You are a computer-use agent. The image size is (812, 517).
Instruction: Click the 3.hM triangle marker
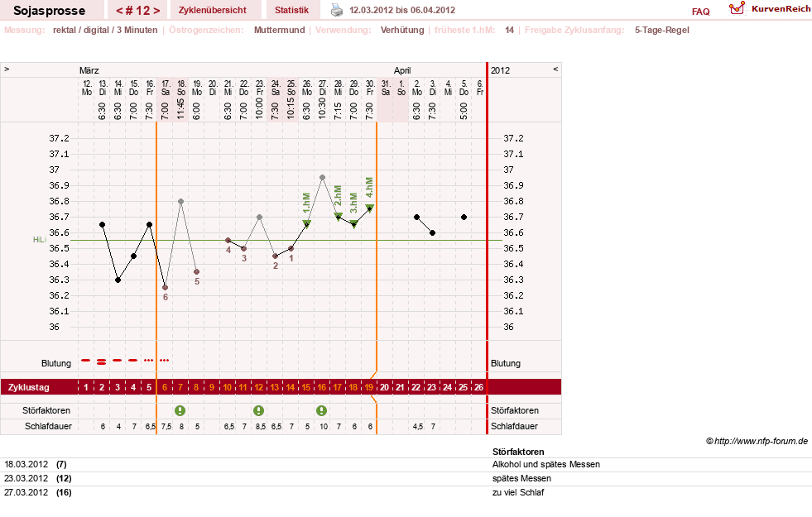[x=353, y=224]
